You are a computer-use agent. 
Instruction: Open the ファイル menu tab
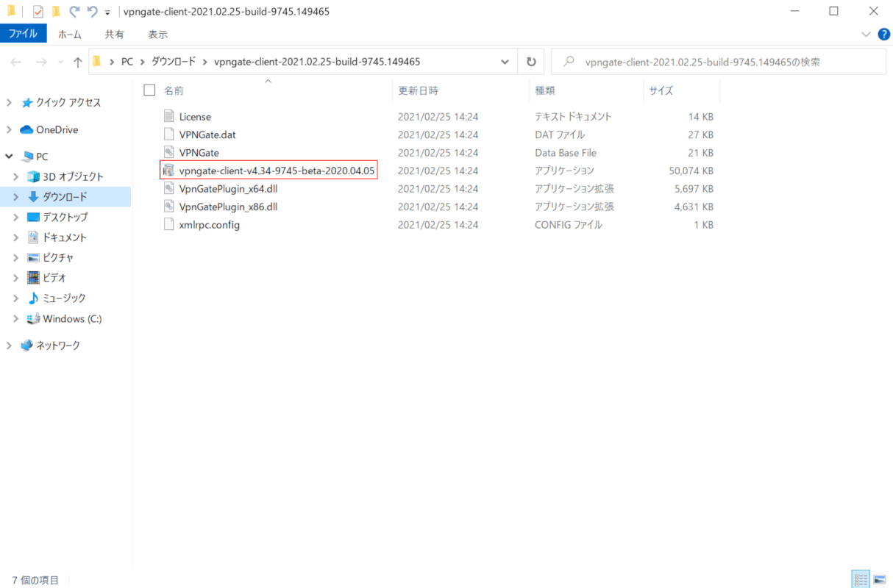tap(23, 34)
